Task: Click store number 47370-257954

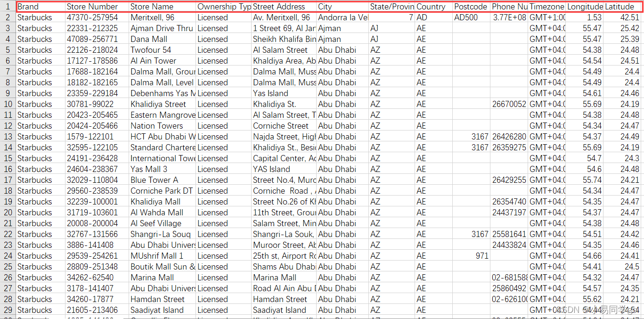Action: point(97,17)
